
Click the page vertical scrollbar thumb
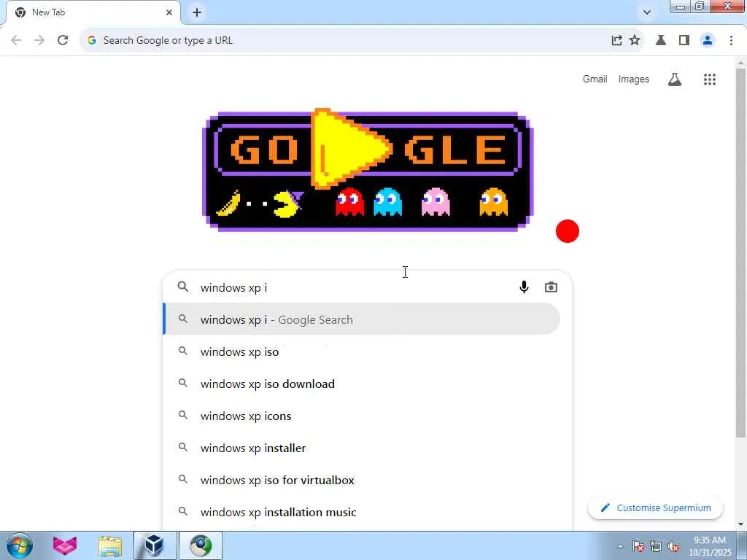pyautogui.click(x=740, y=252)
